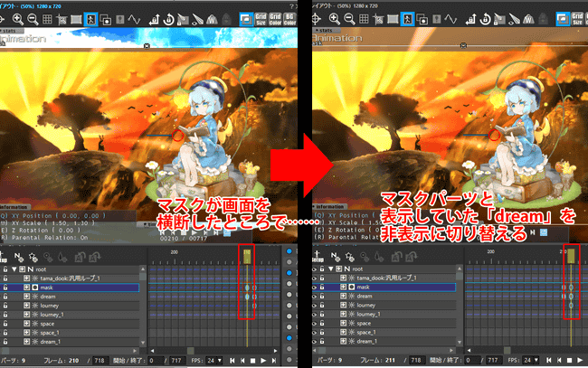Expand mask part attributes in left screenshot

coord(26,288)
